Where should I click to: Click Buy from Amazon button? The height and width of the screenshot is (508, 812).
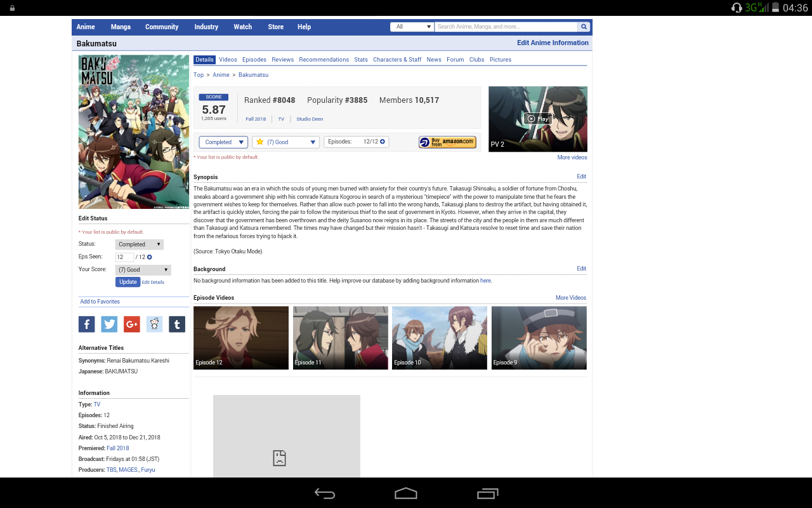point(447,142)
